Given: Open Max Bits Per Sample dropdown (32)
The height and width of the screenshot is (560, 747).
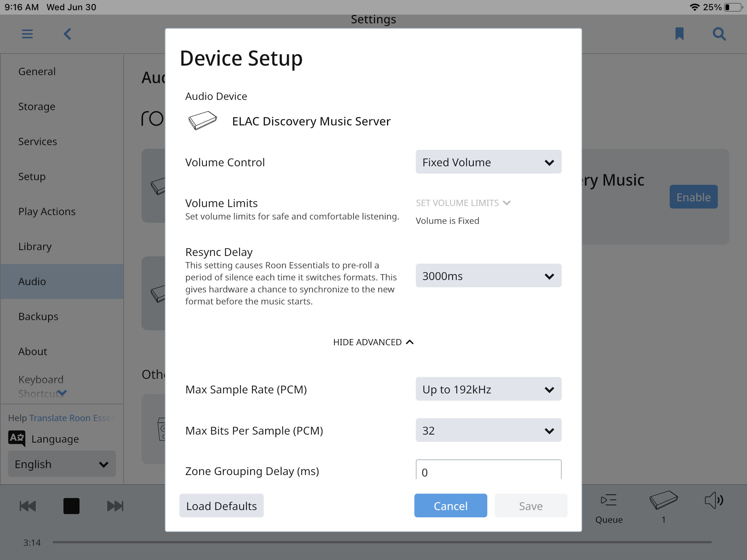Looking at the screenshot, I should click(488, 430).
